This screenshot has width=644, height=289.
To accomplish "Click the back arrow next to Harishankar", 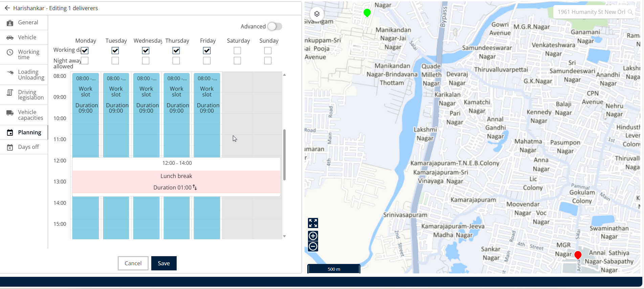I will click(7, 8).
